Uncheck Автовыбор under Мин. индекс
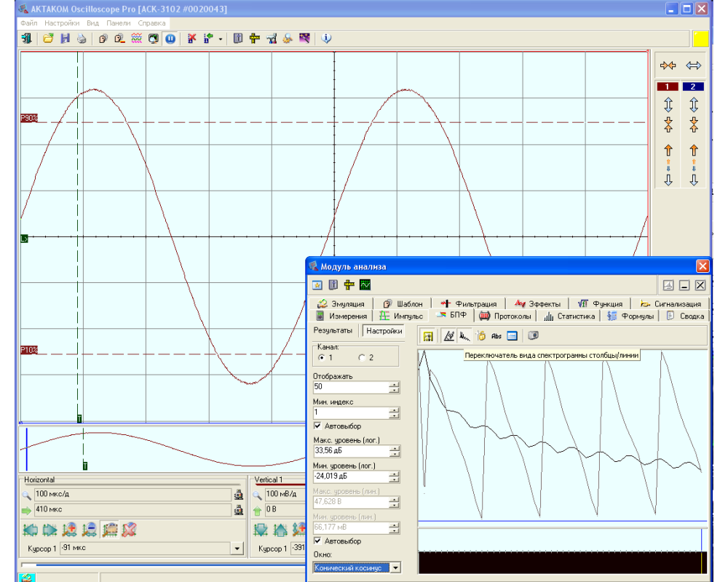728x582 pixels. 317,426
